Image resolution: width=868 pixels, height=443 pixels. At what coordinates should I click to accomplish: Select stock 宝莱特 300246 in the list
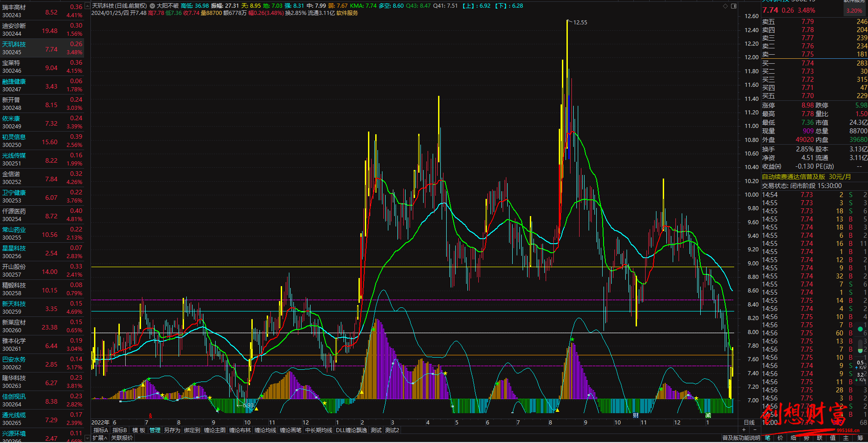[x=42, y=67]
